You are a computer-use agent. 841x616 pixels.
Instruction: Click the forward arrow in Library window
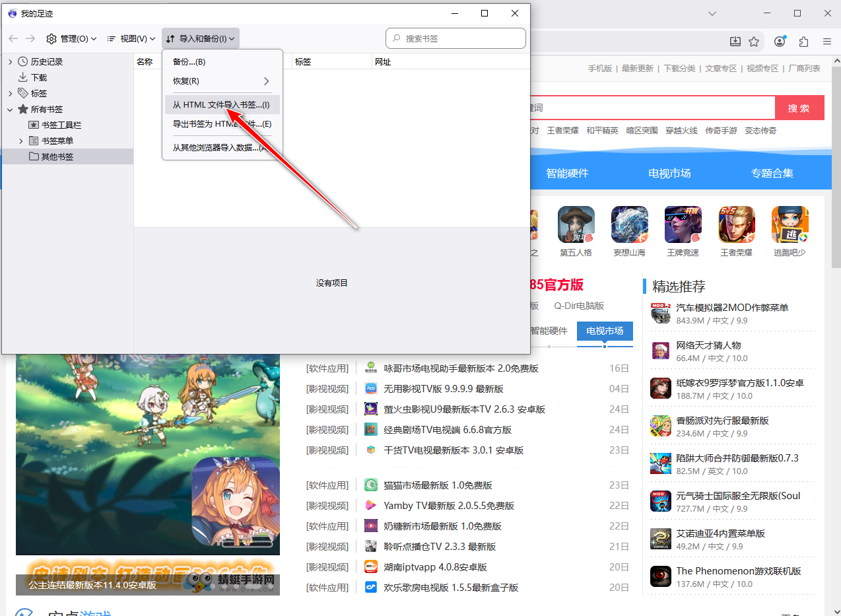pyautogui.click(x=30, y=39)
